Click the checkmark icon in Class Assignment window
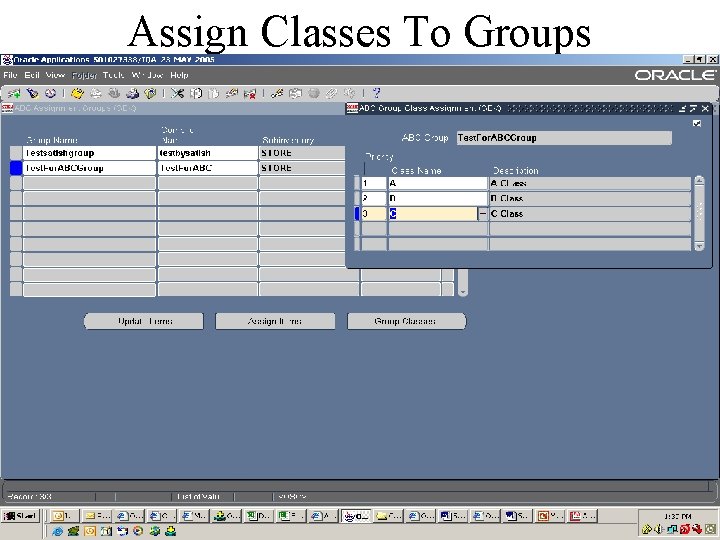This screenshot has height=540, width=720. pyautogui.click(x=697, y=123)
